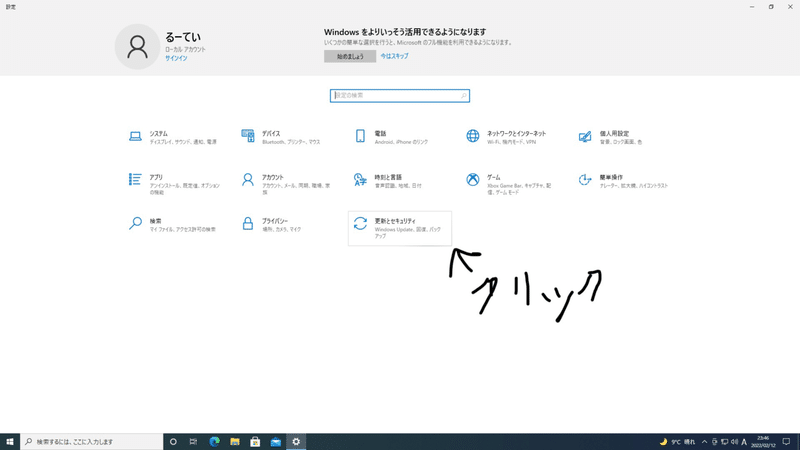
Task: Minimize the Settings window
Action: coord(752,7)
